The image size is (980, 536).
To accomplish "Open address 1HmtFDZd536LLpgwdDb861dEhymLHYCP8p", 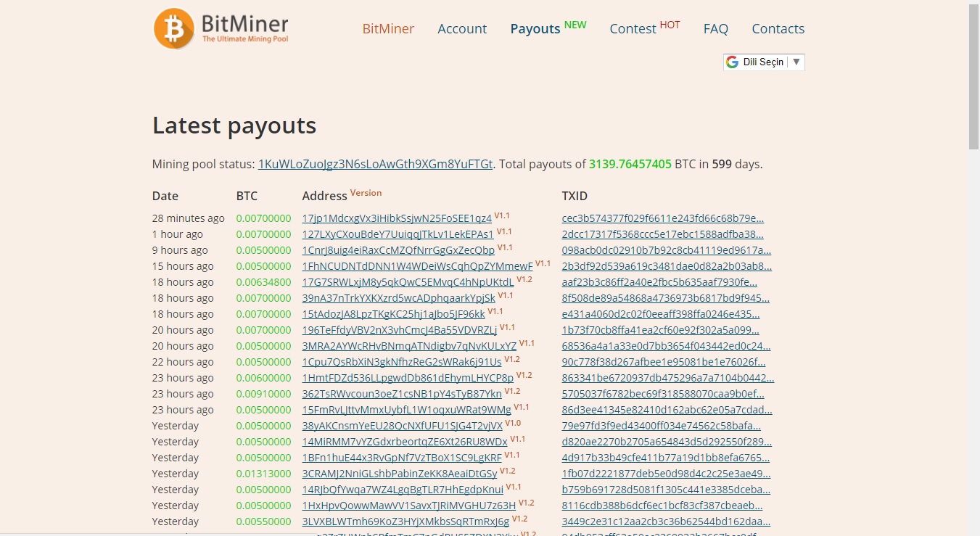I will (x=408, y=378).
